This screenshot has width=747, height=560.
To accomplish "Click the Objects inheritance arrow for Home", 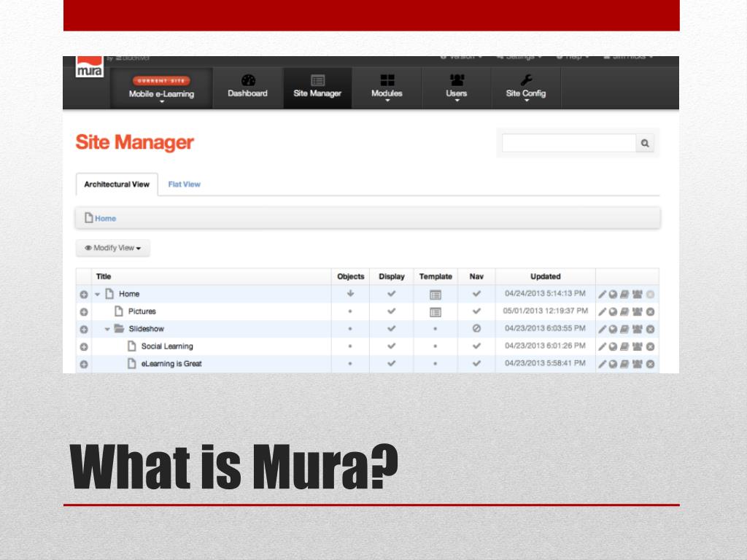I will pos(350,293).
